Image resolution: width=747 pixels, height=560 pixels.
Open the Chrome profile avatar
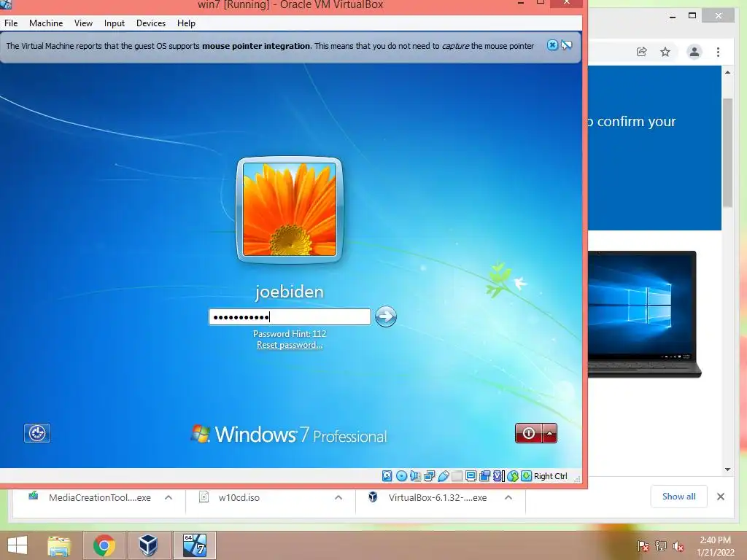(x=694, y=52)
